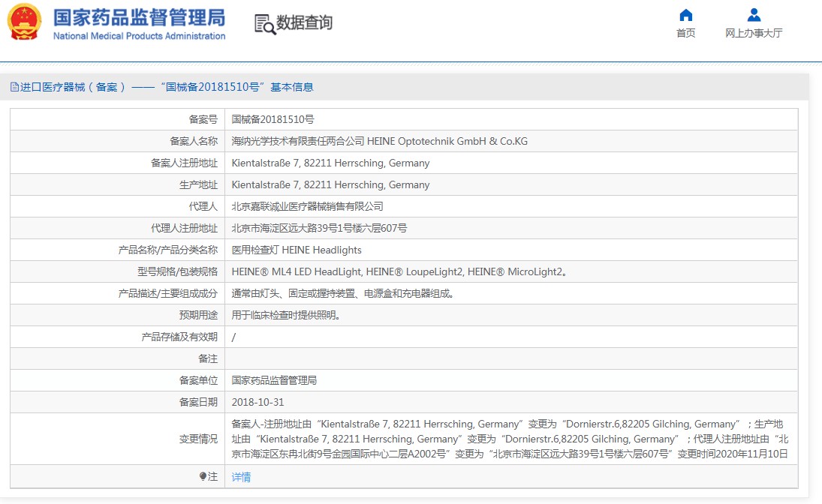The width and height of the screenshot is (822, 504).
Task: Click the 预期用途 label
Action: pos(199,315)
